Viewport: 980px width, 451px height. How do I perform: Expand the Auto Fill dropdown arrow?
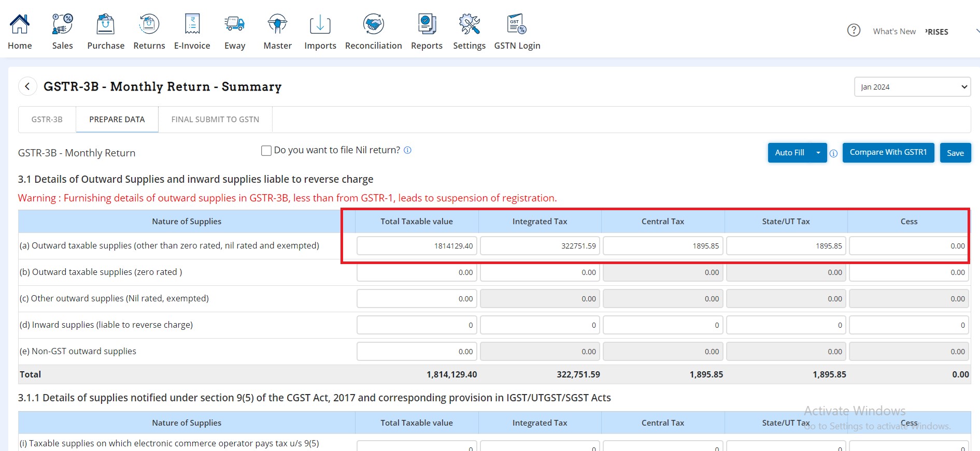pyautogui.click(x=818, y=153)
